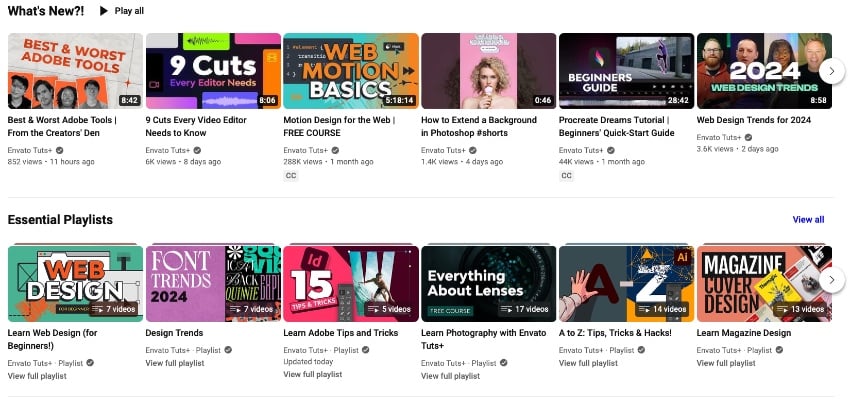Open the A-Z playlist thumbnail

[626, 284]
